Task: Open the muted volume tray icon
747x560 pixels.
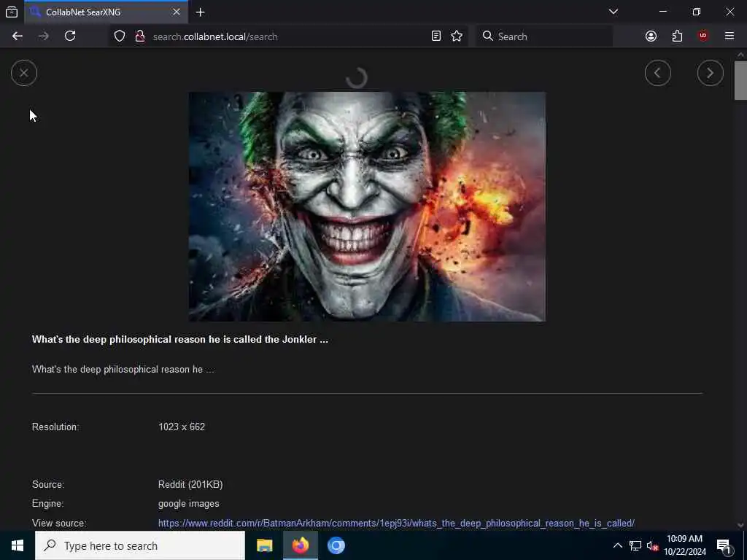Action: tap(652, 545)
